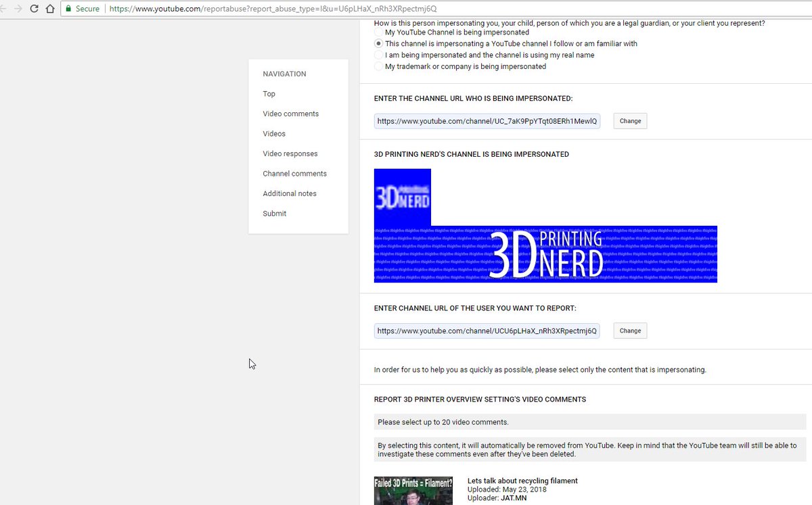Click the reported user channel URL field
The image size is (812, 505).
click(487, 331)
